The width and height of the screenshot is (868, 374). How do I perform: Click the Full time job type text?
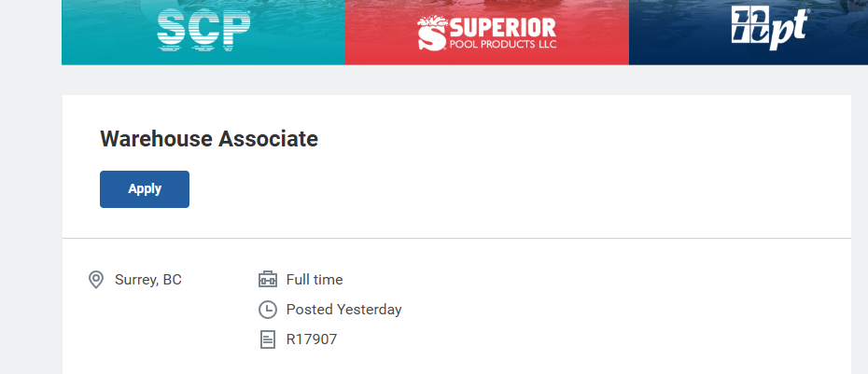click(315, 280)
